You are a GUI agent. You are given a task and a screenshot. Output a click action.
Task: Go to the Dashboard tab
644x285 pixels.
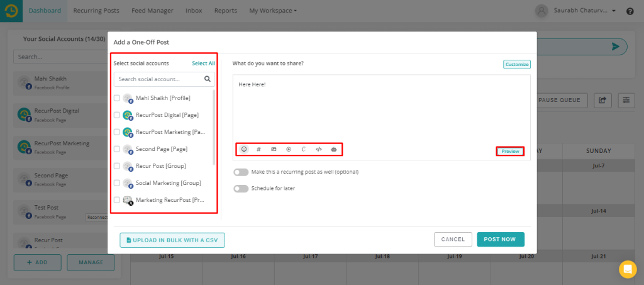(x=45, y=11)
